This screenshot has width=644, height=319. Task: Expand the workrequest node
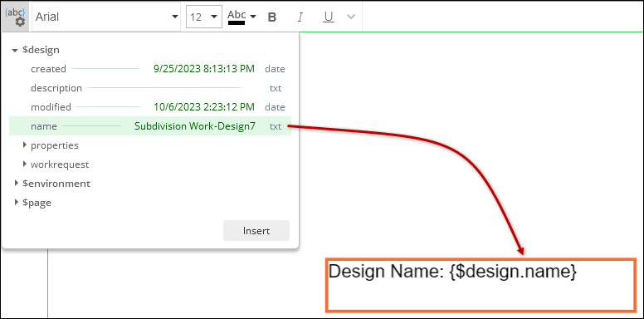click(25, 164)
